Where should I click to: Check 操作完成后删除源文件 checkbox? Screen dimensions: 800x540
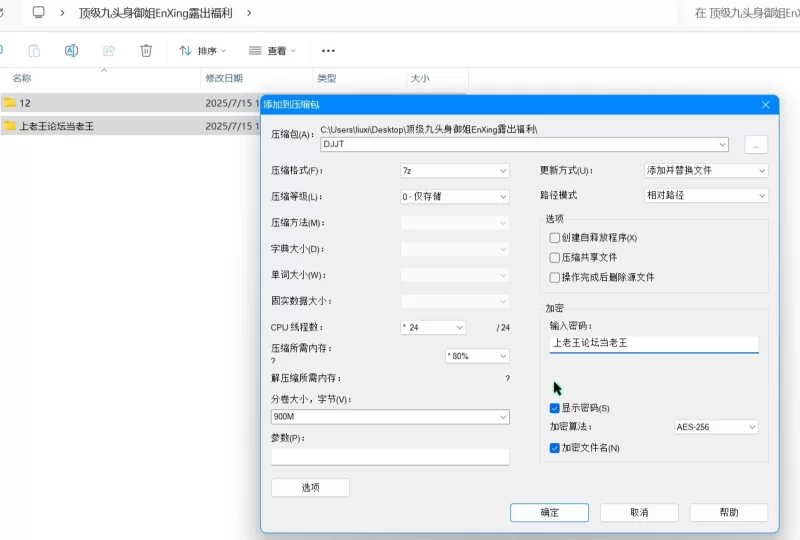pyautogui.click(x=555, y=278)
